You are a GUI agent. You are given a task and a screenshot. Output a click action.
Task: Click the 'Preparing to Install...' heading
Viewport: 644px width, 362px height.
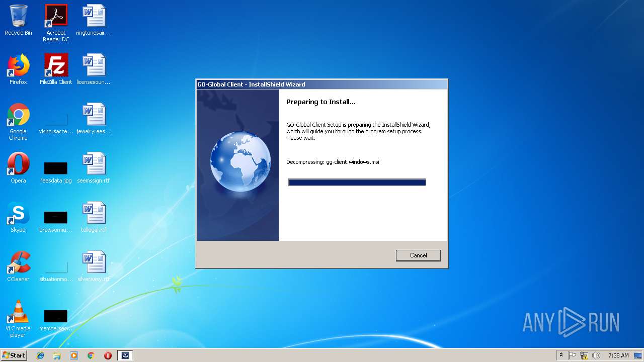click(x=321, y=102)
